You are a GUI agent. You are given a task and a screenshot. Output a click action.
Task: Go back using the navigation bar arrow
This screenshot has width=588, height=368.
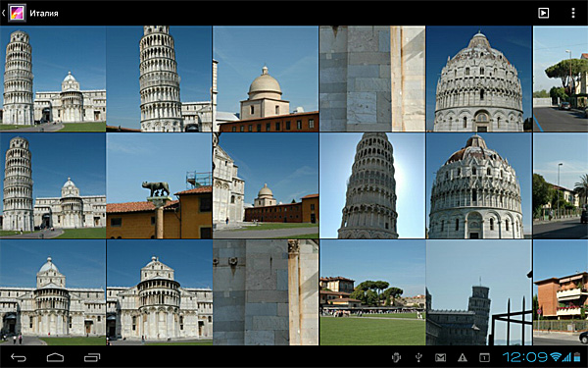(19, 358)
